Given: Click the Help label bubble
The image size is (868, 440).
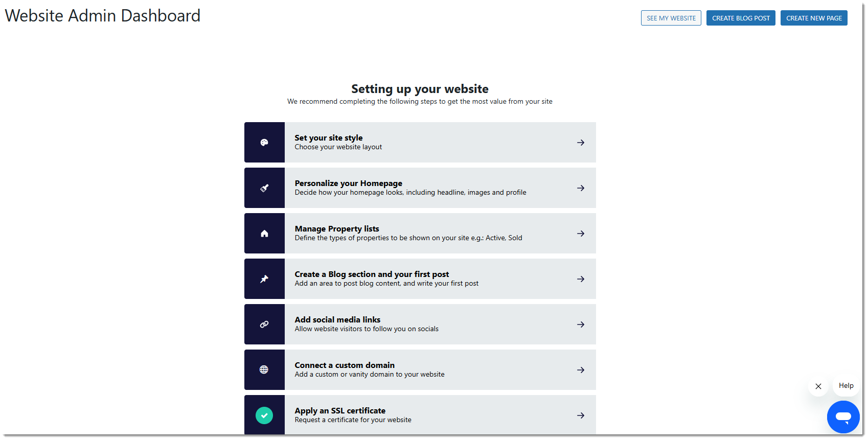Looking at the screenshot, I should [846, 386].
